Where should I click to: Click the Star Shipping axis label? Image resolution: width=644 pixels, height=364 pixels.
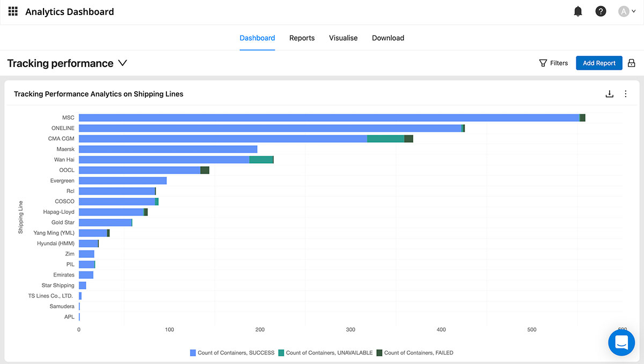[58, 286]
